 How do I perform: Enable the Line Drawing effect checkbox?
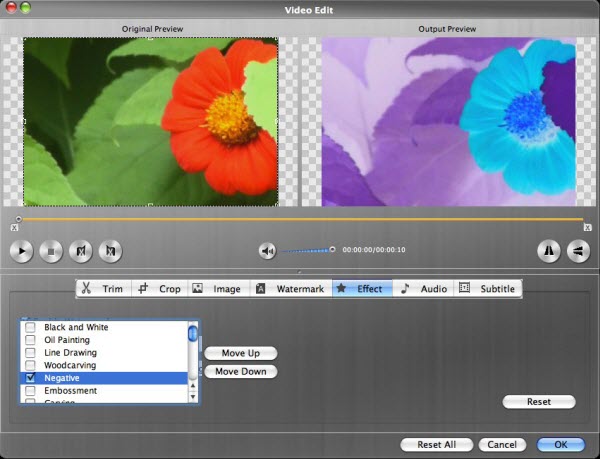tap(30, 352)
